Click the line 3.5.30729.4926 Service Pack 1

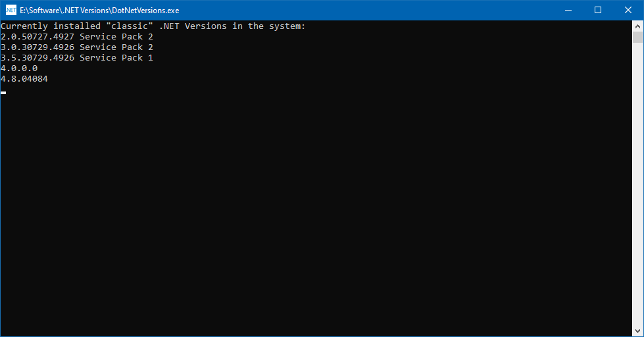click(77, 58)
